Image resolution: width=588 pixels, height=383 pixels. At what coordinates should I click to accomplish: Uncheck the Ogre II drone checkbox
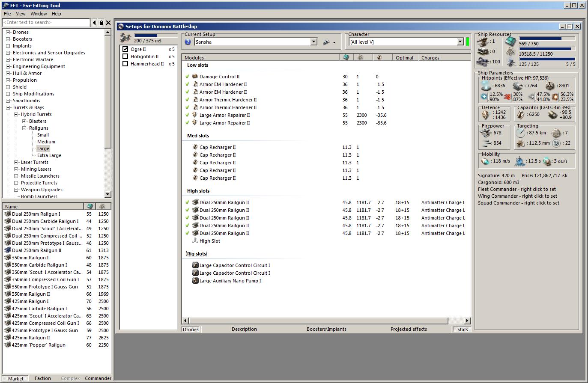(x=125, y=49)
